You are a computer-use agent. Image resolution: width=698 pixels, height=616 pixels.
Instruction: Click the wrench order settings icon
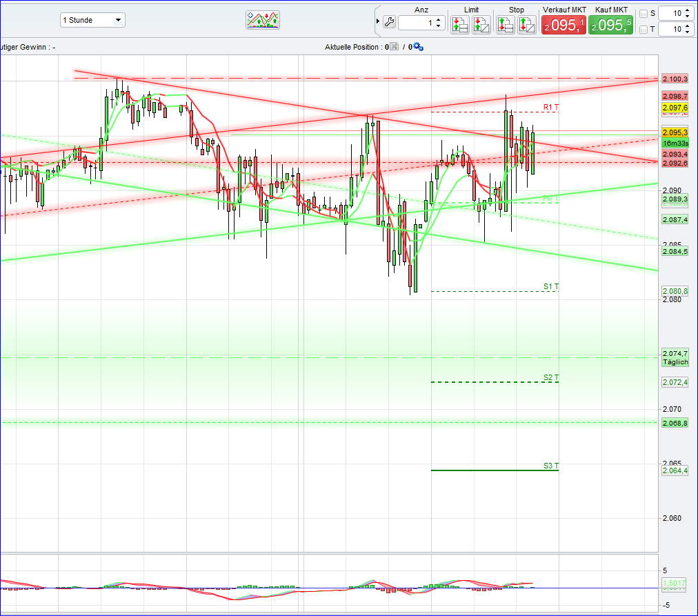coord(389,22)
